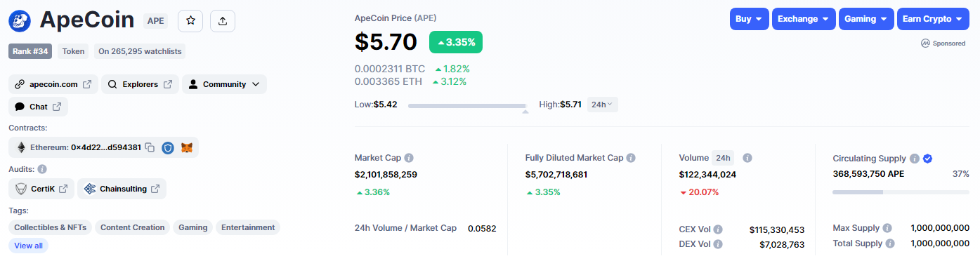Expand the Exchange dropdown menu
Viewport: 980px width, 261px height.
coord(804,19)
